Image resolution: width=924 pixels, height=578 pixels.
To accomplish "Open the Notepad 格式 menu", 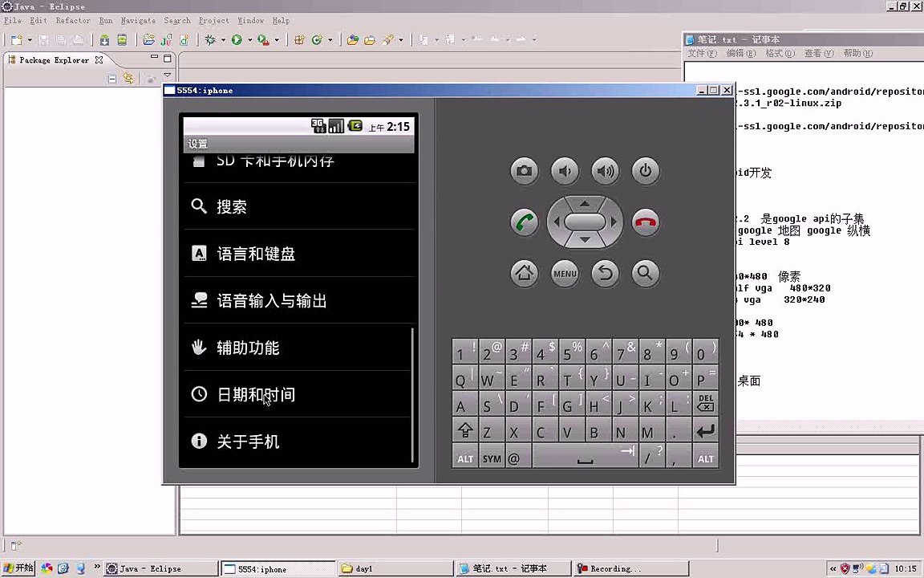I will click(780, 53).
